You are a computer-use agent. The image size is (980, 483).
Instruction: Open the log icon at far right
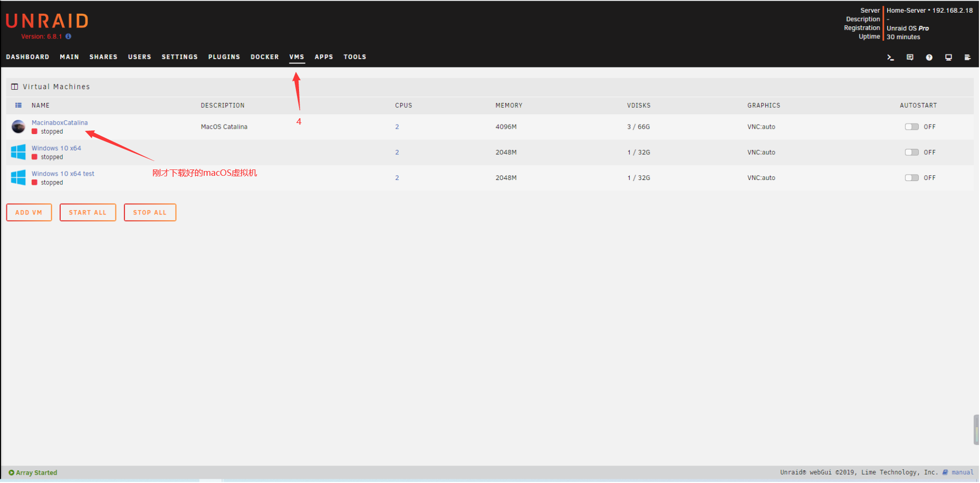coord(967,58)
